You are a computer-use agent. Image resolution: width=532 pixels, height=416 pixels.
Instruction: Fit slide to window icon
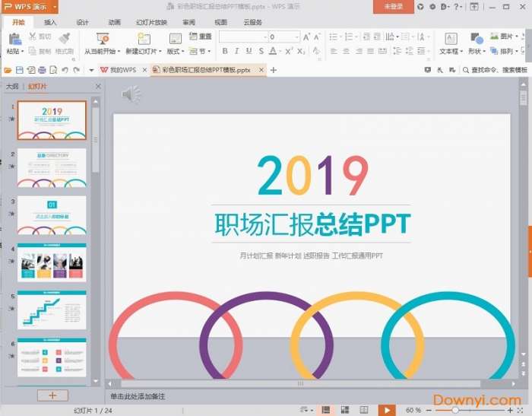point(521,411)
